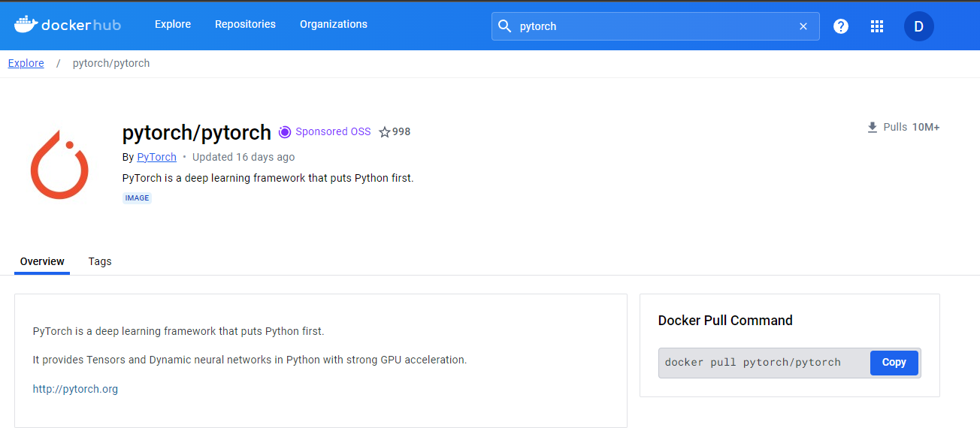Click the Docker Hub whale logo
Image resolution: width=980 pixels, height=428 pixels.
(x=26, y=25)
